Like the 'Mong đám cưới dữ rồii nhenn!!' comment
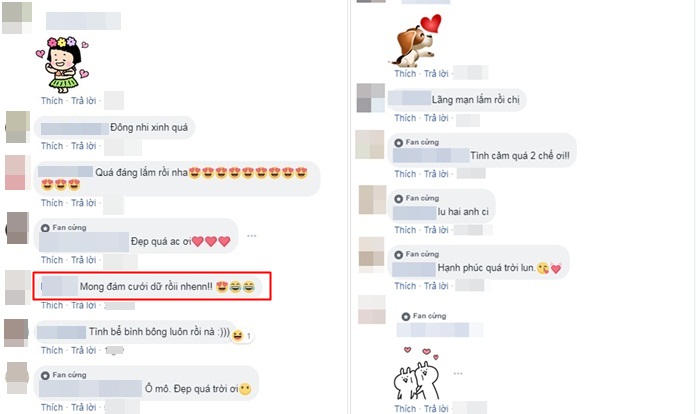The image size is (700, 414). click(x=52, y=305)
